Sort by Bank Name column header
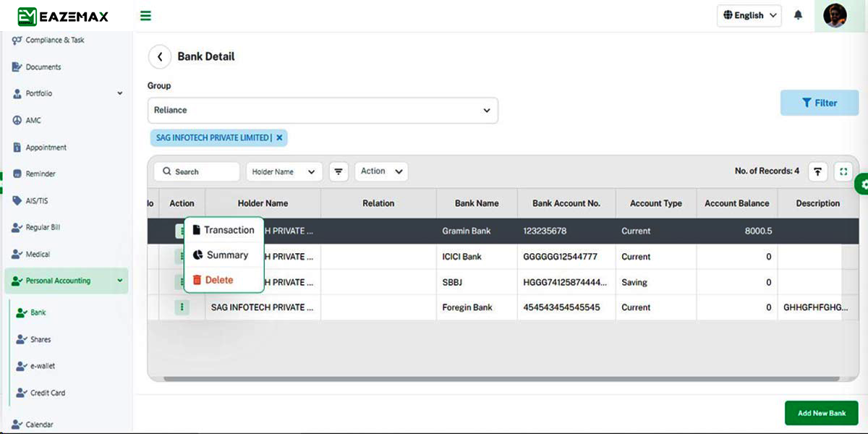The height and width of the screenshot is (434, 868). (x=477, y=203)
